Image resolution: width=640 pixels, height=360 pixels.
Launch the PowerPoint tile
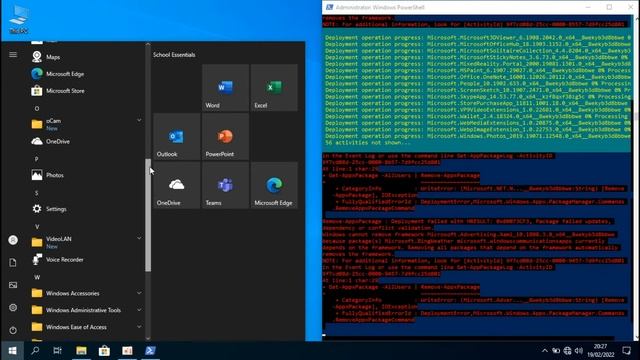pyautogui.click(x=225, y=137)
